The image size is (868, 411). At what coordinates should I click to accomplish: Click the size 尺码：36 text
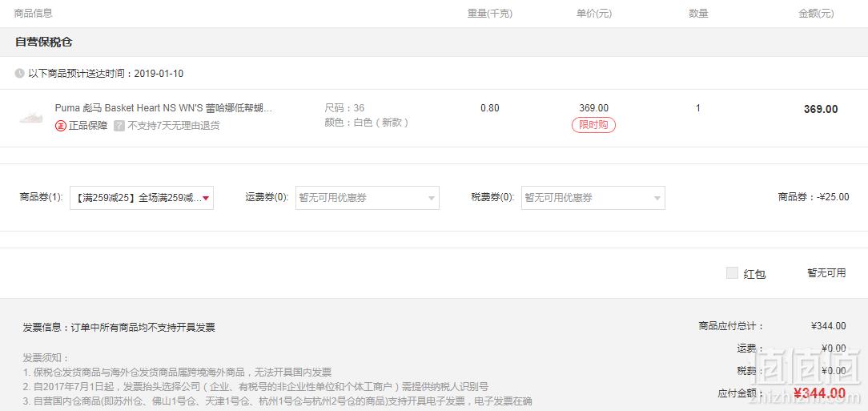click(x=344, y=108)
